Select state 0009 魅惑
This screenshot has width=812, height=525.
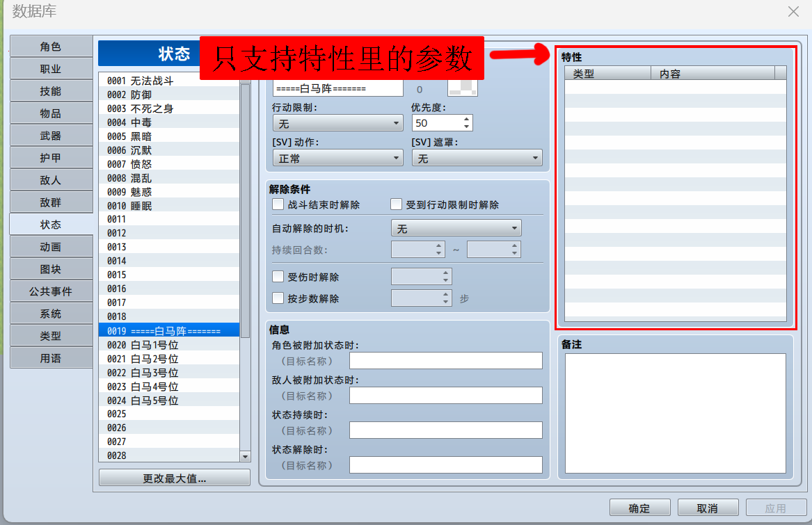pyautogui.click(x=169, y=191)
